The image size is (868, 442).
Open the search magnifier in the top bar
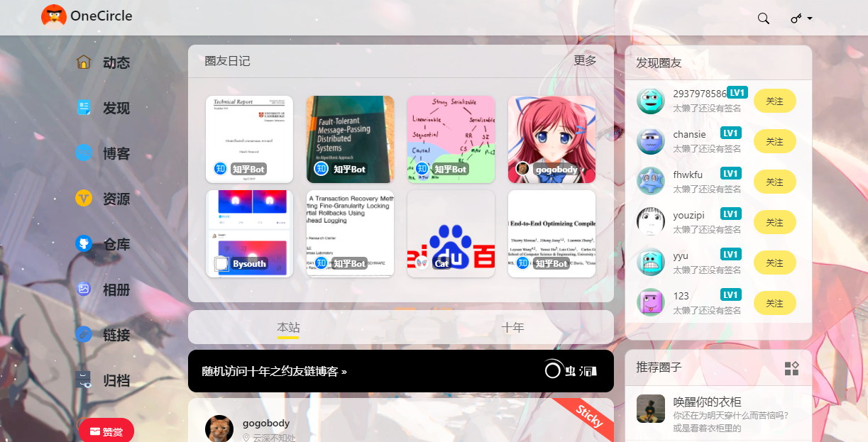click(763, 18)
